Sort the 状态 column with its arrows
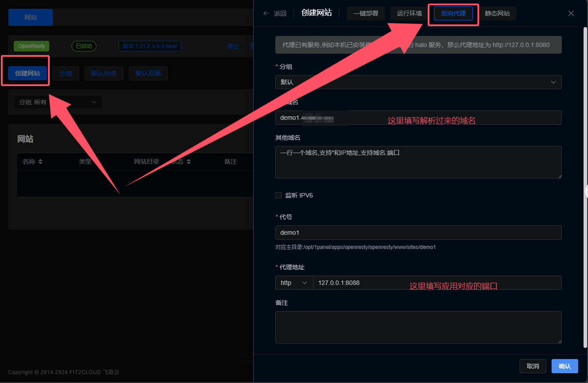Image resolution: width=588 pixels, height=383 pixels. [x=189, y=162]
